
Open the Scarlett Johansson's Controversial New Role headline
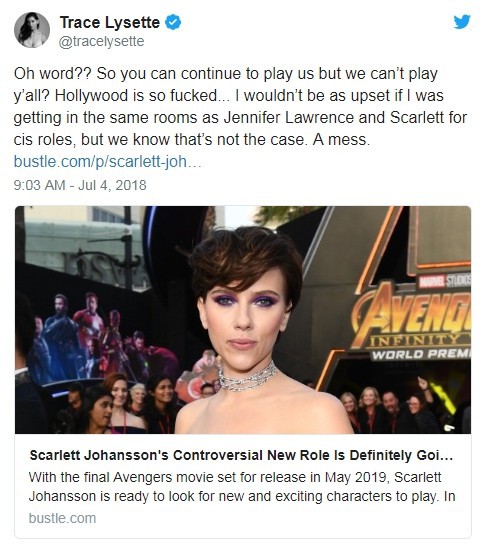pyautogui.click(x=241, y=455)
